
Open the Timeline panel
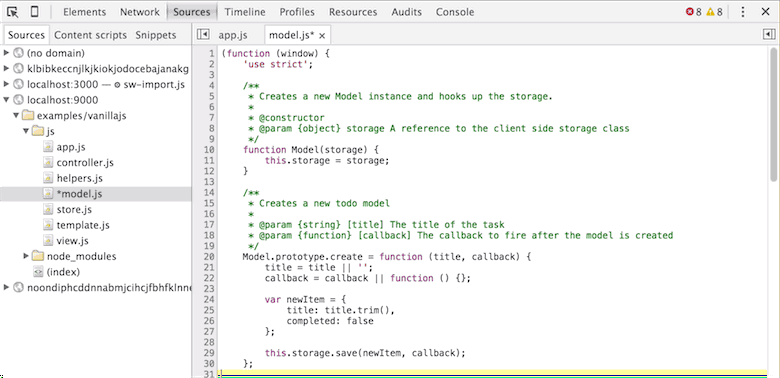coord(245,12)
